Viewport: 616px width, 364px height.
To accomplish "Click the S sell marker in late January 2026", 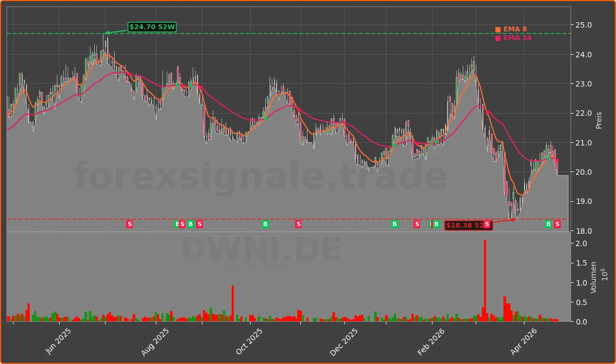I will (x=417, y=224).
